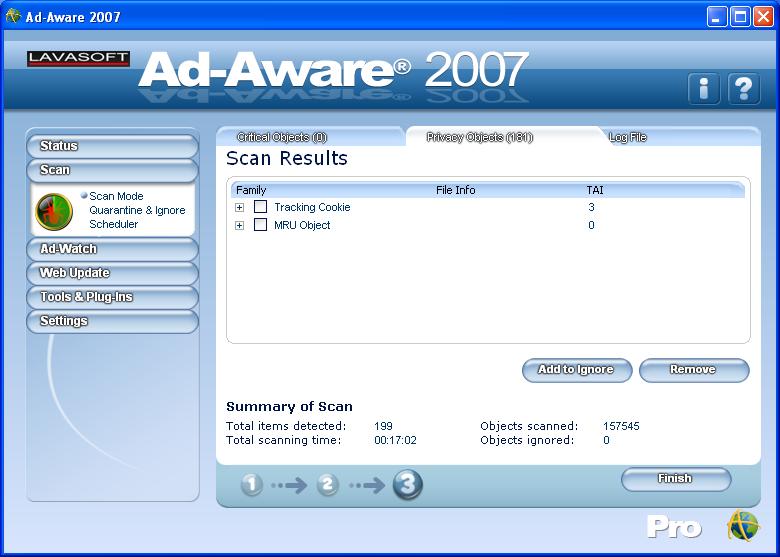Select the Privacy Objects (181) tab
The height and width of the screenshot is (557, 780).
(x=480, y=137)
